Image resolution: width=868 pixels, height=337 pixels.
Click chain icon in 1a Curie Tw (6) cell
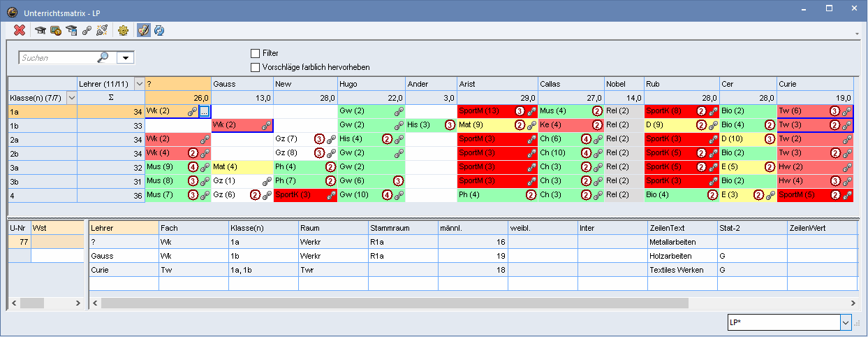click(846, 111)
